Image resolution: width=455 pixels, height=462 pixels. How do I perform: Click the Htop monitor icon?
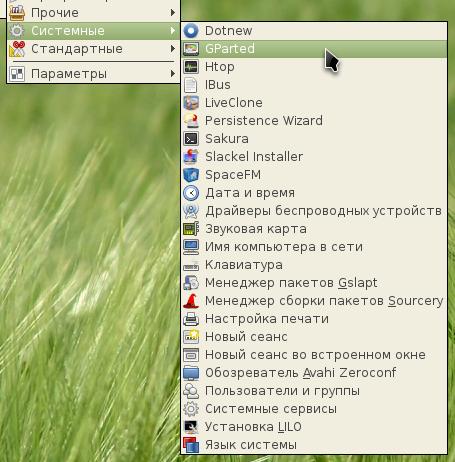coord(191,67)
